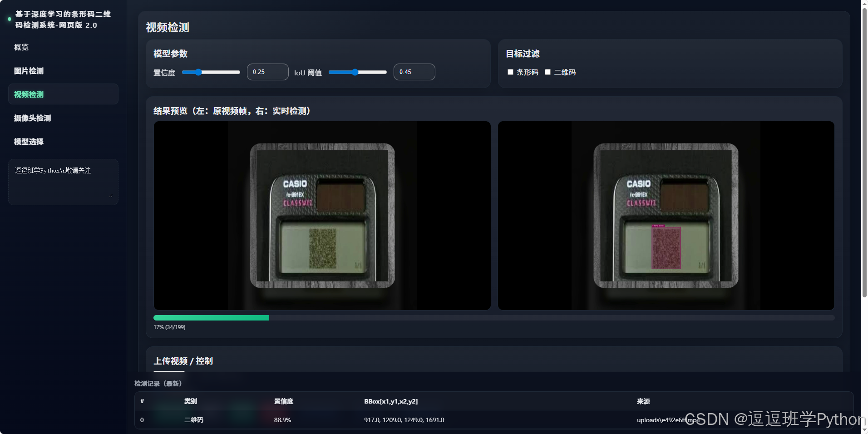Click the page's vertical scrollbar
Viewport: 868px width, 434px height.
[x=864, y=152]
